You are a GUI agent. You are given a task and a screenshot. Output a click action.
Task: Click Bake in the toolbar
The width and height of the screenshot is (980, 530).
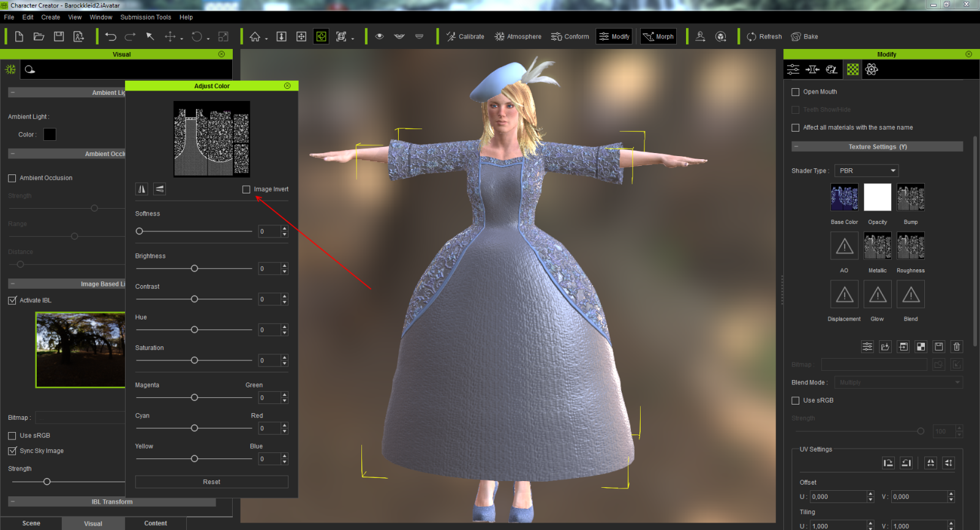[x=804, y=37]
